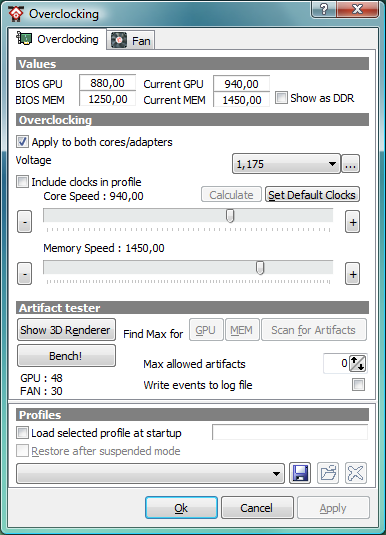Enable Write events to log file

[358, 385]
